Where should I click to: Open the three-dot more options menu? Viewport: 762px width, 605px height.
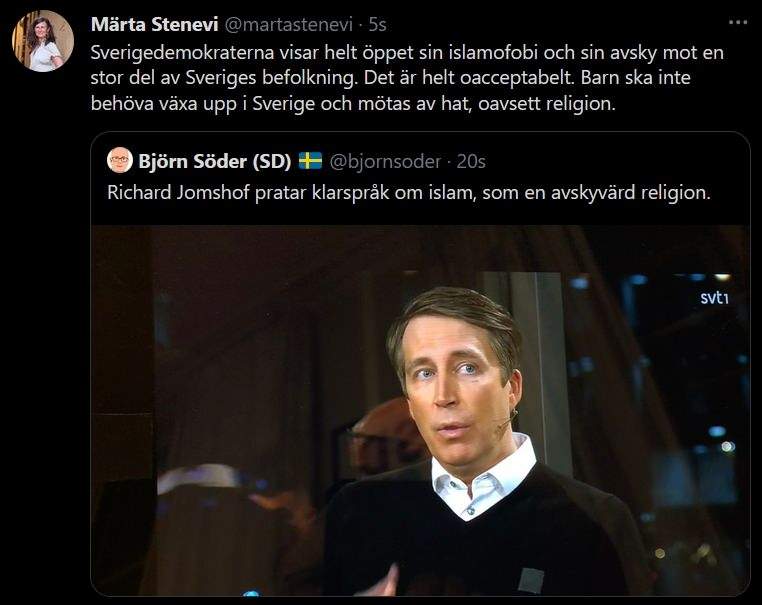pyautogui.click(x=738, y=22)
